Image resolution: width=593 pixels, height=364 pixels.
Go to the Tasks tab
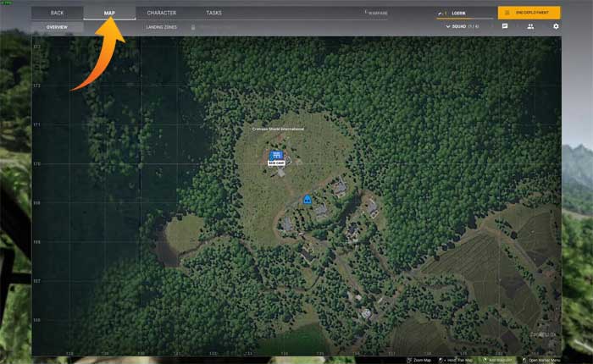213,13
